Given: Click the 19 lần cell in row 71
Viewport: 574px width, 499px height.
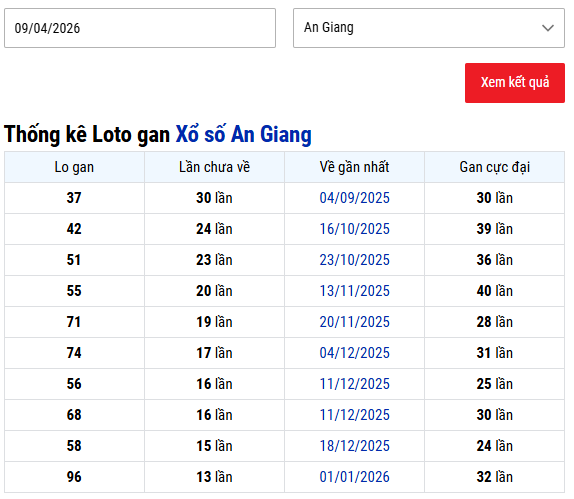Looking at the screenshot, I should (x=215, y=322).
